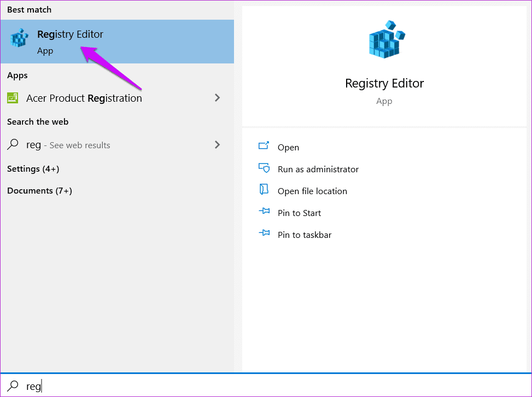Viewport: 532px width, 397px height.
Task: Expand the Documents (7+) results group
Action: [x=40, y=191]
